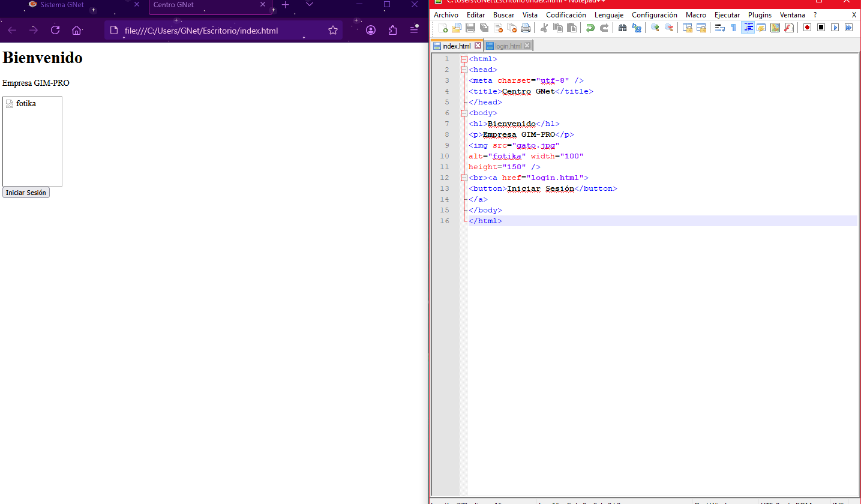Click the Print icon in the toolbar
The height and width of the screenshot is (504, 861).
[x=526, y=28]
